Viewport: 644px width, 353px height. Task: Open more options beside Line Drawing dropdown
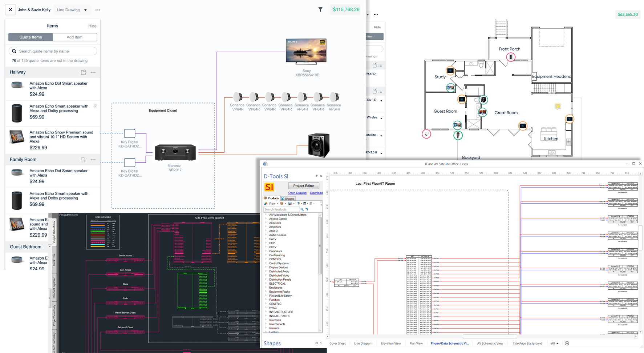[x=98, y=10]
